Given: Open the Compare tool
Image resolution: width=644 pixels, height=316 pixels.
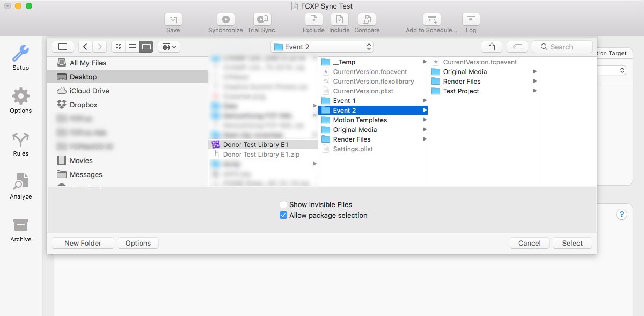Looking at the screenshot, I should [x=367, y=19].
